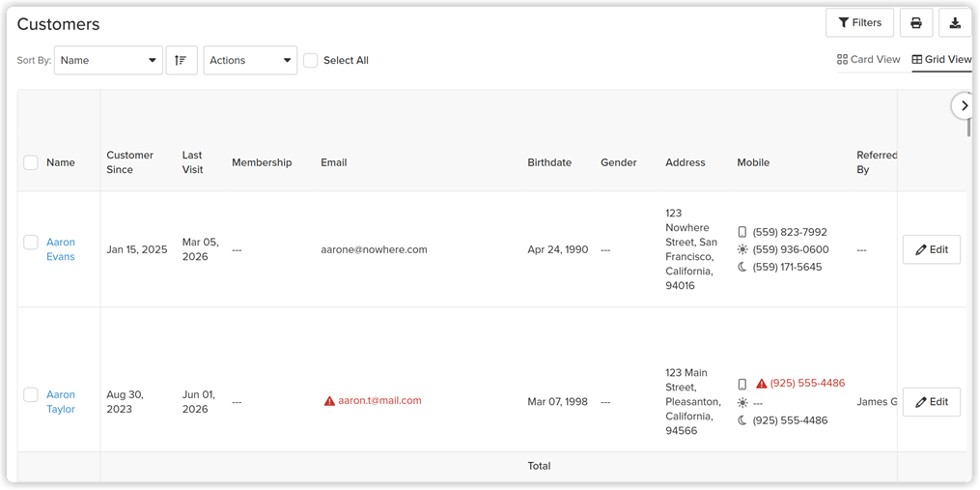Click red warning icon beside (925) 555-4486
The image size is (980, 490).
point(761,383)
